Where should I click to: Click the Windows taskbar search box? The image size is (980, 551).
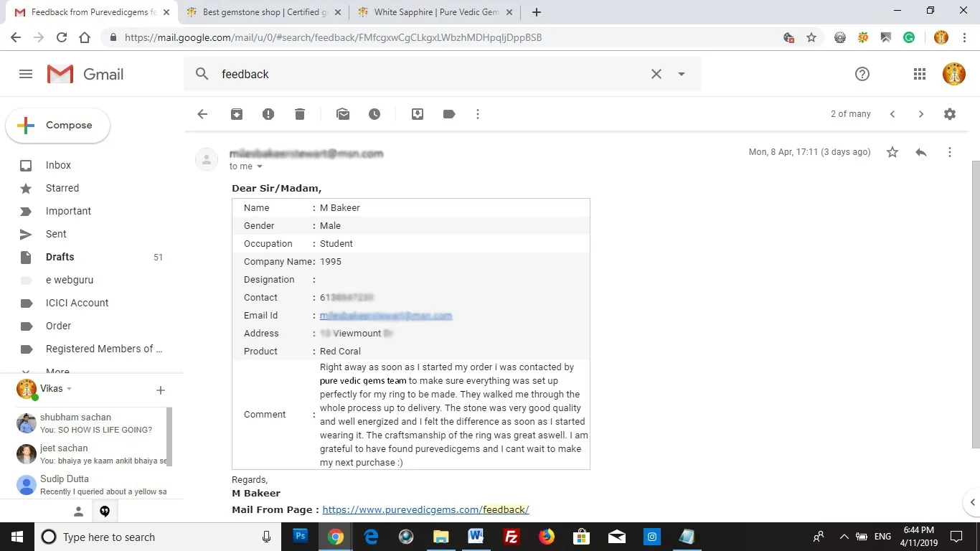[159, 537]
